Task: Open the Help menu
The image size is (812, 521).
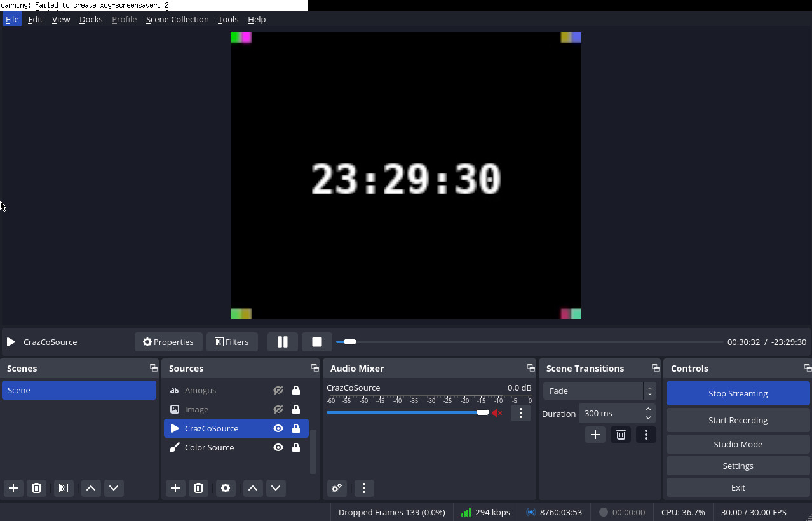Action: click(x=257, y=19)
